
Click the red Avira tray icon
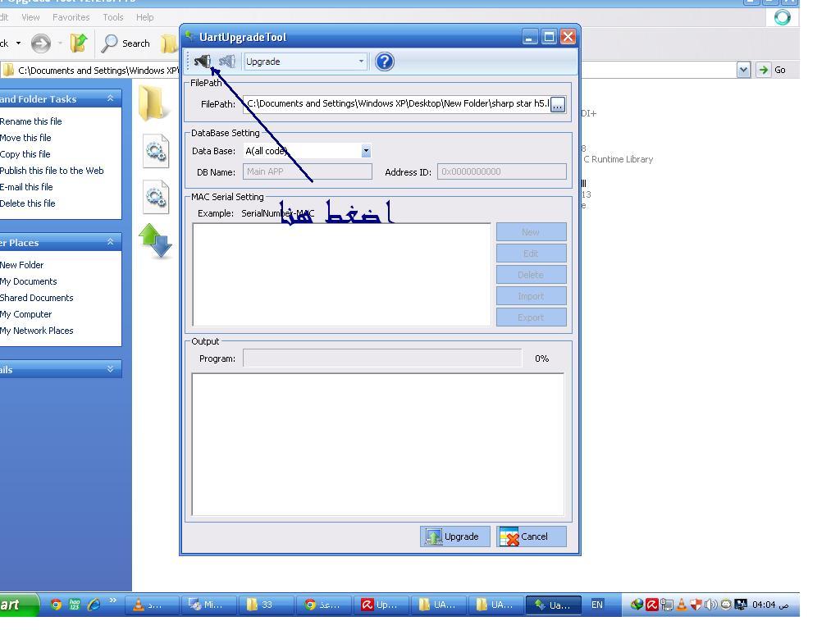click(x=651, y=605)
